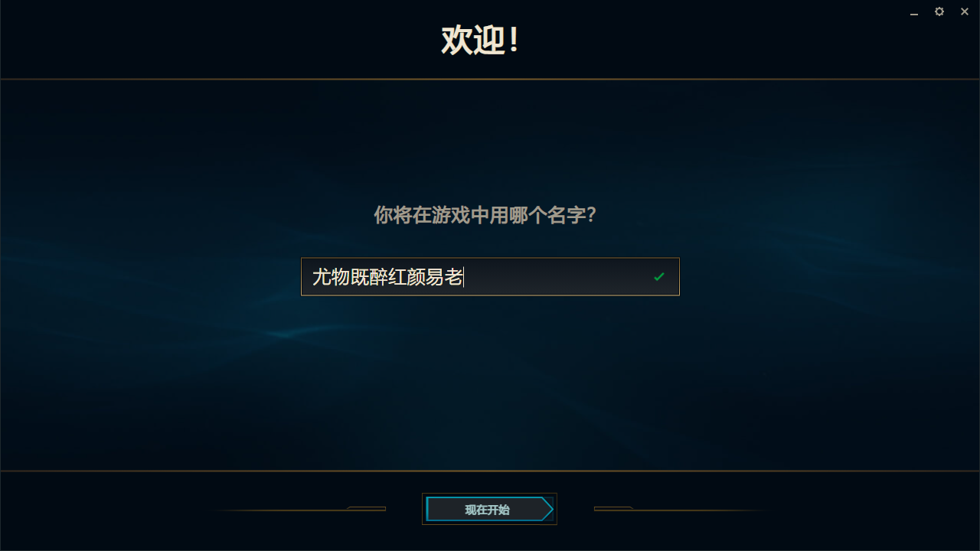Click the 尤物 characters in name field
This screenshot has height=551, width=980.
331,276
